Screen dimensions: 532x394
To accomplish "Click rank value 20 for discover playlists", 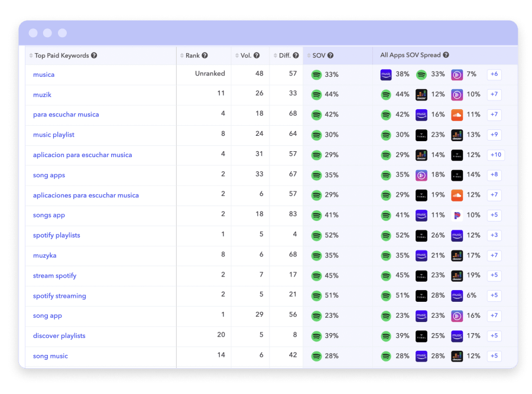I will [x=221, y=335].
